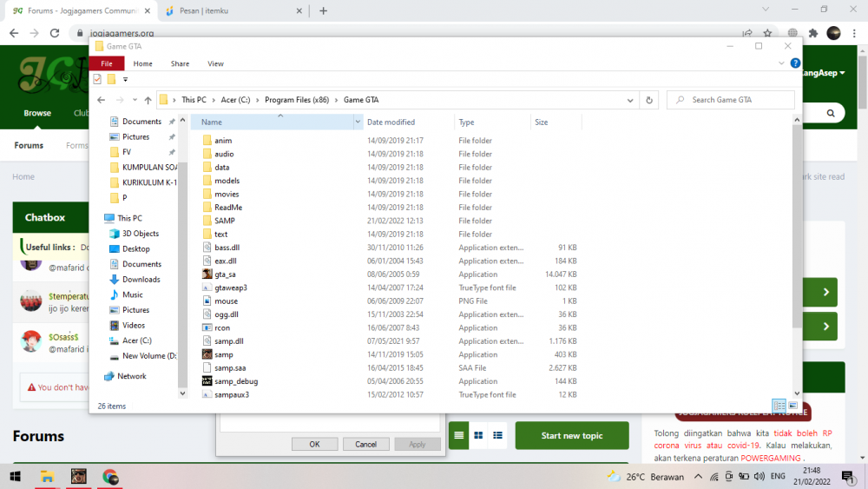
Task: Select the samp application file icon
Action: point(207,354)
